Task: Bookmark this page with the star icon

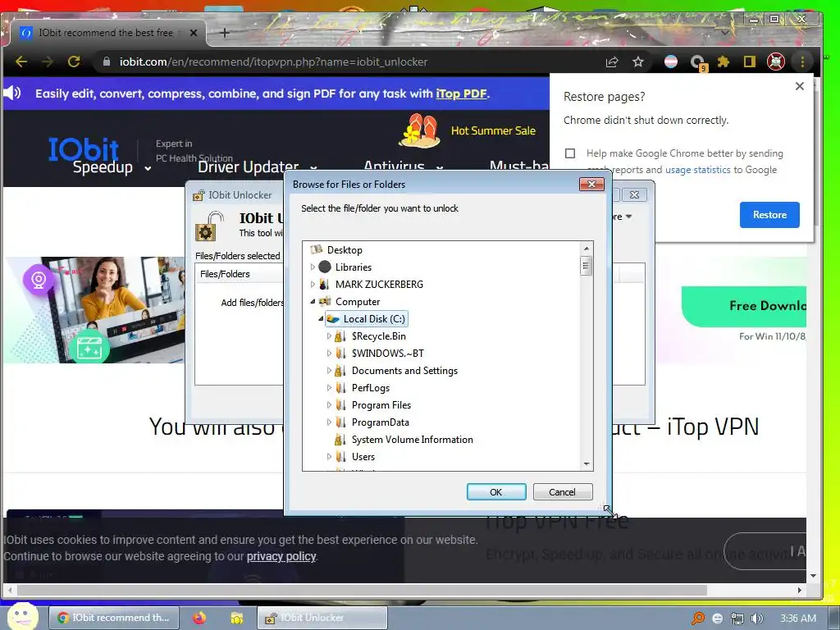Action: pos(637,62)
